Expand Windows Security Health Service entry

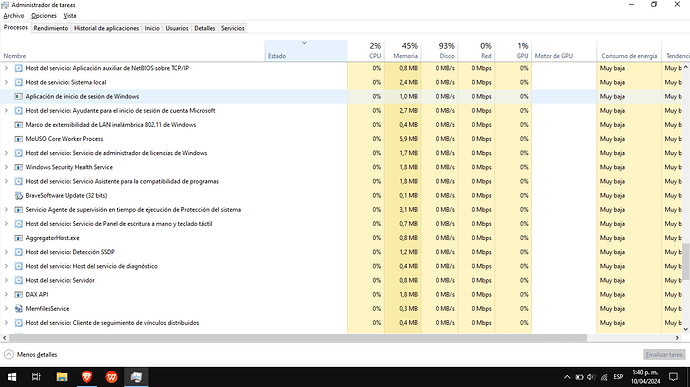click(6, 167)
